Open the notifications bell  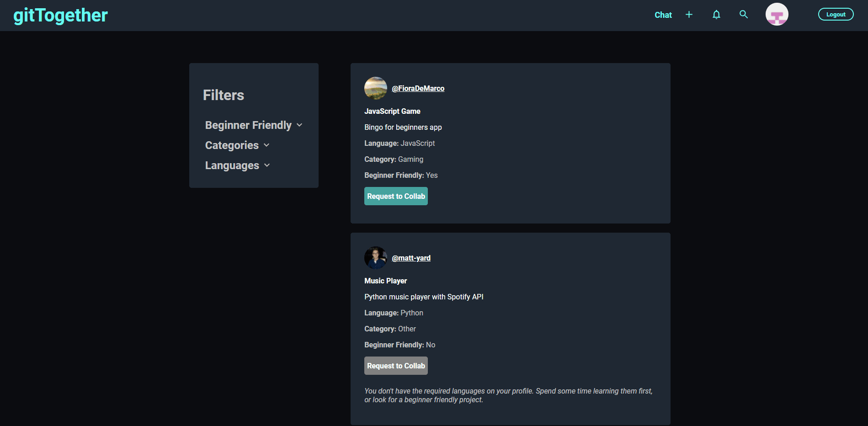tap(716, 15)
